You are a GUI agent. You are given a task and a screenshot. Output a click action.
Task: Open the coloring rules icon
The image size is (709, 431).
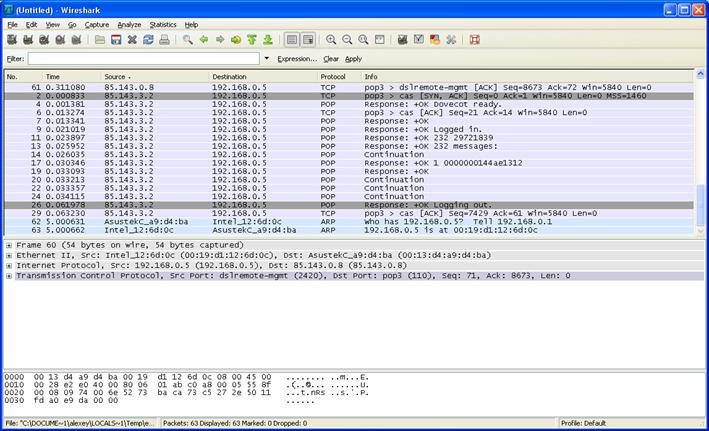(434, 40)
